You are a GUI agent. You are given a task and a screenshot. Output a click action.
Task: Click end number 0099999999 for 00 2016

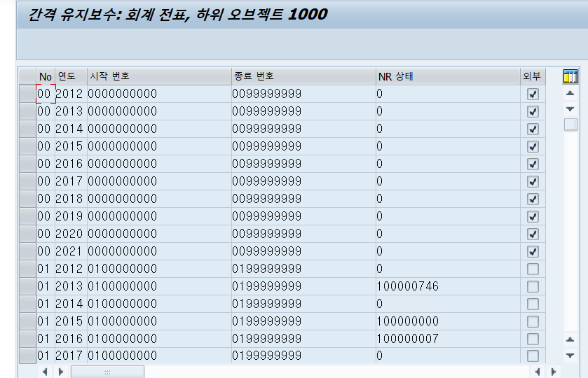(x=303, y=164)
